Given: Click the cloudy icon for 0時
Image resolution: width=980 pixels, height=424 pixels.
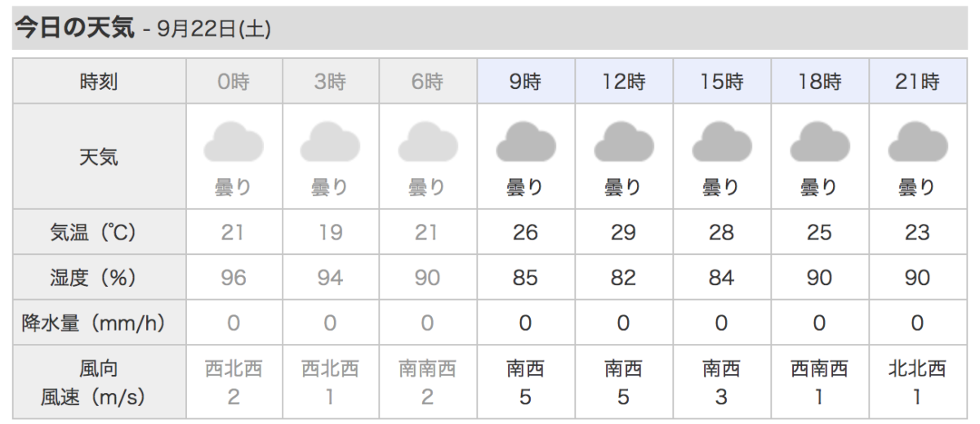Looking at the screenshot, I should click(x=234, y=141).
